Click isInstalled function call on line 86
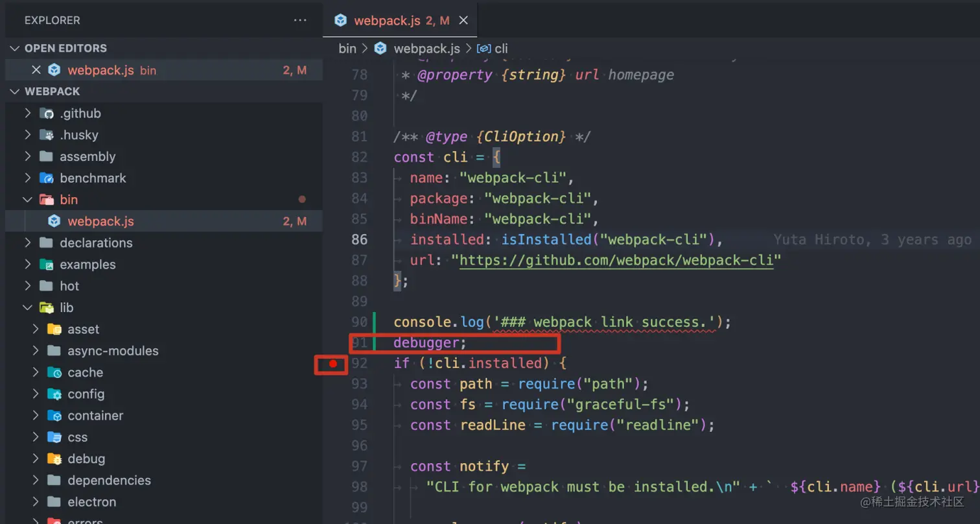This screenshot has height=524, width=980. click(x=612, y=240)
